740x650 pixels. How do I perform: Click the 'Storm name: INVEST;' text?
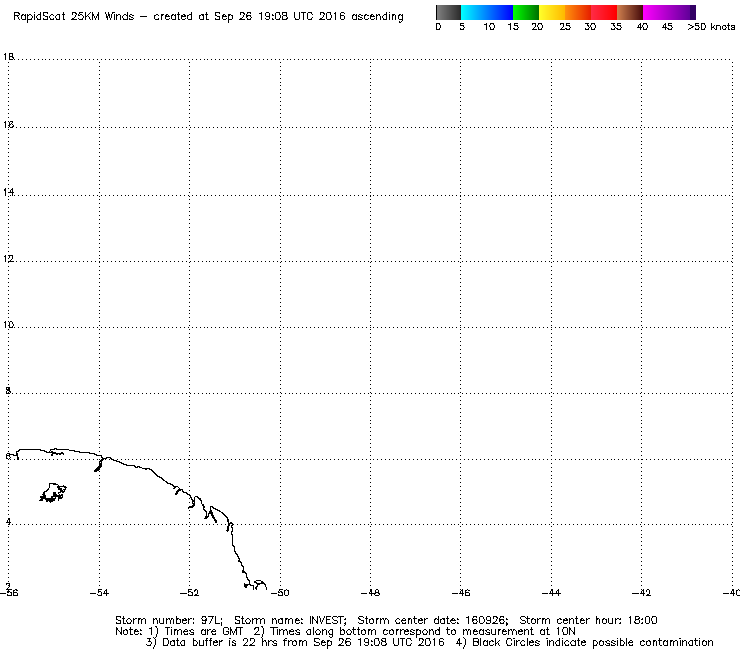click(290, 620)
